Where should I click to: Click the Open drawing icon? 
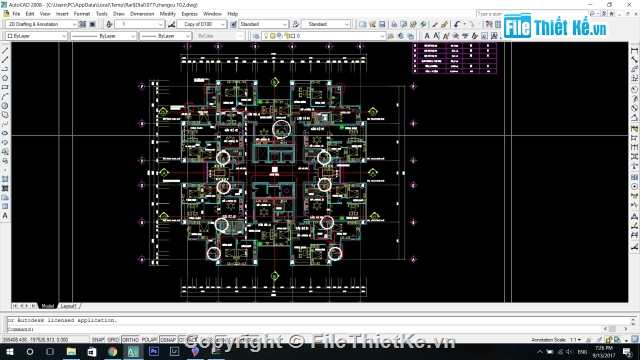pos(372,24)
